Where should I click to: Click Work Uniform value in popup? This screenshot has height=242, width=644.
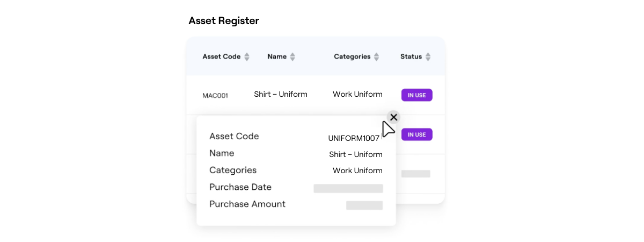pos(357,171)
